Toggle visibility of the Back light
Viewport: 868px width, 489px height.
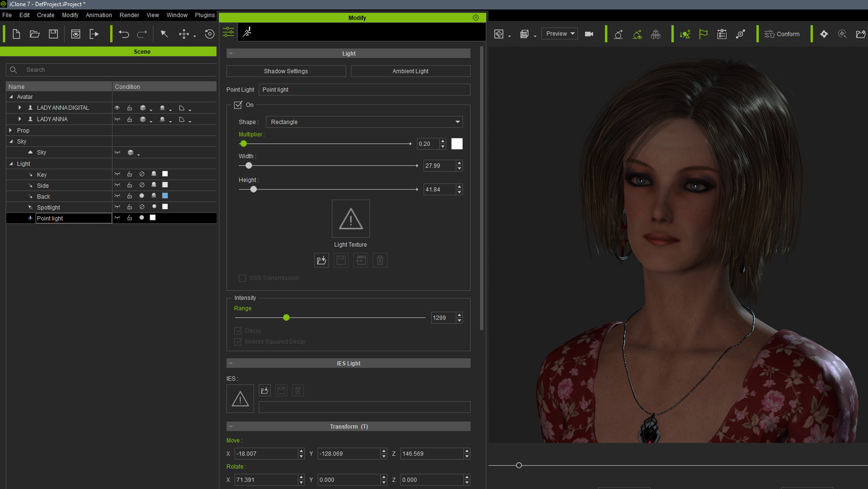(117, 196)
